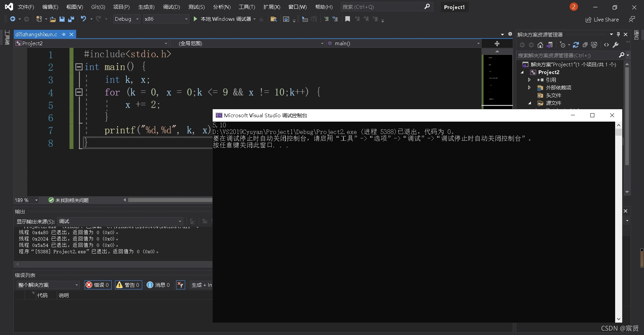Sort by the 代码 column header
The image size is (644, 335).
(x=42, y=295)
